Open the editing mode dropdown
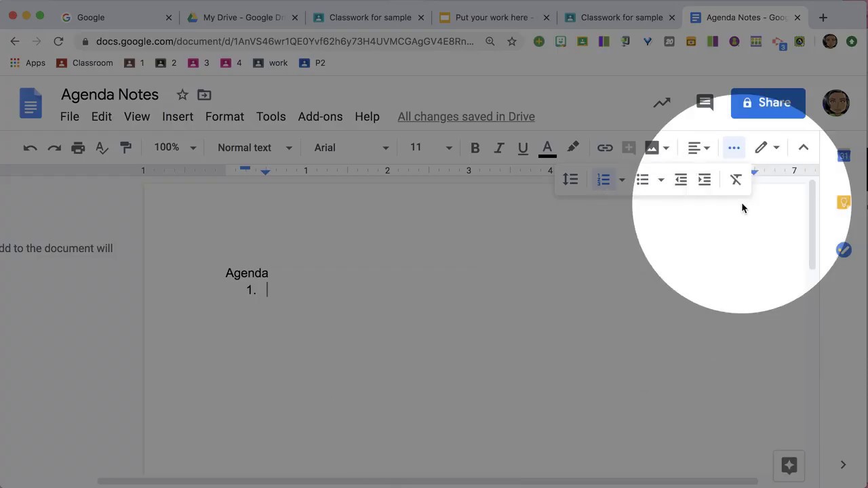Viewport: 868px width, 488px height. click(768, 148)
